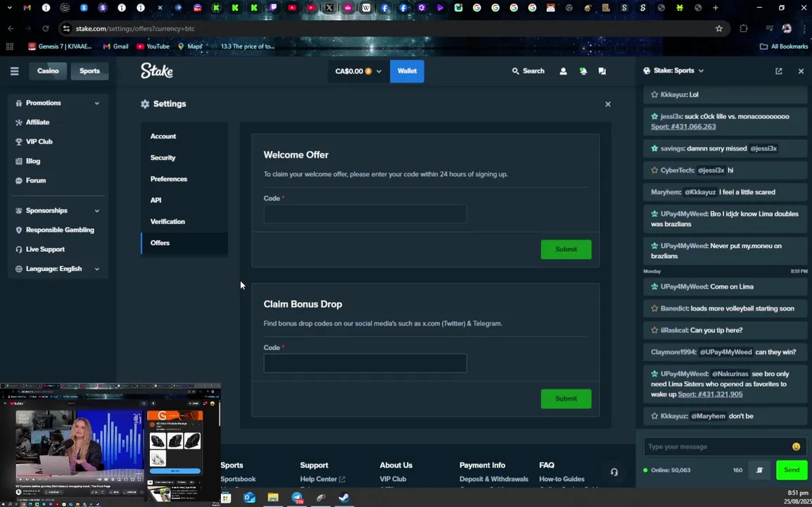Send the chat message
This screenshot has width=812, height=507.
pyautogui.click(x=792, y=470)
